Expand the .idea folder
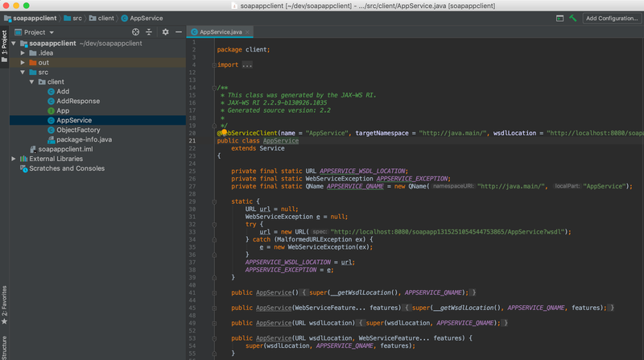This screenshot has width=644, height=360. point(23,53)
